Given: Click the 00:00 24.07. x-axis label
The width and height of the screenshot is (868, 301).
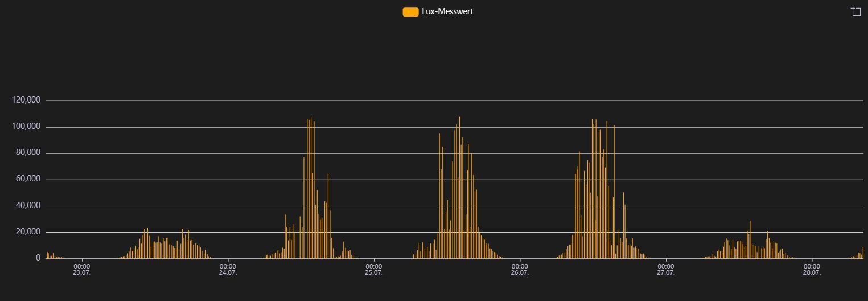Looking at the screenshot, I should tap(228, 269).
